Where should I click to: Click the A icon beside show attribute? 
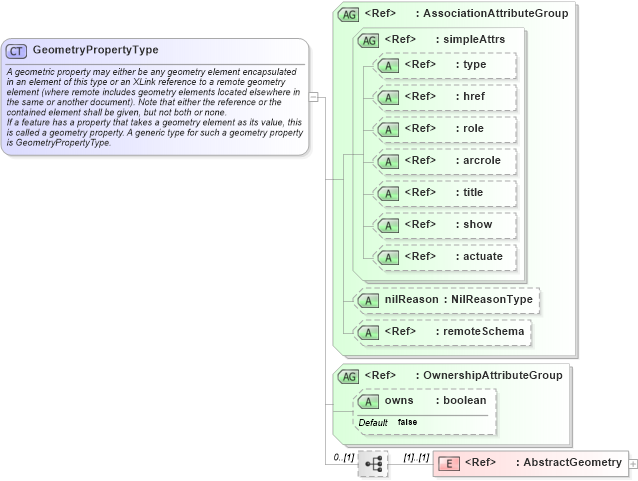(x=388, y=226)
